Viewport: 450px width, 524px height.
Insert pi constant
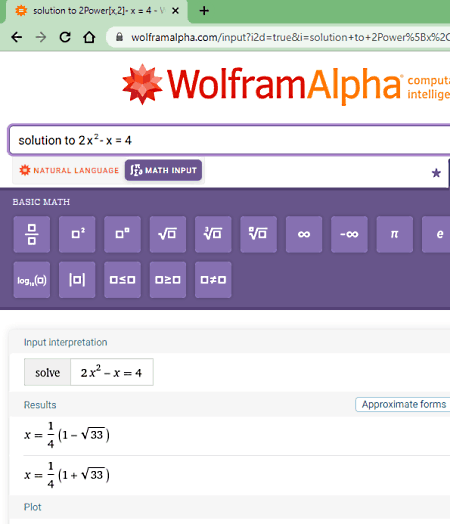395,234
